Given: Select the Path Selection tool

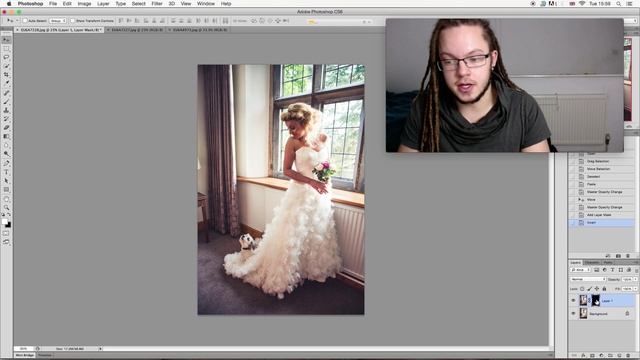Looking at the screenshot, I should [6, 181].
